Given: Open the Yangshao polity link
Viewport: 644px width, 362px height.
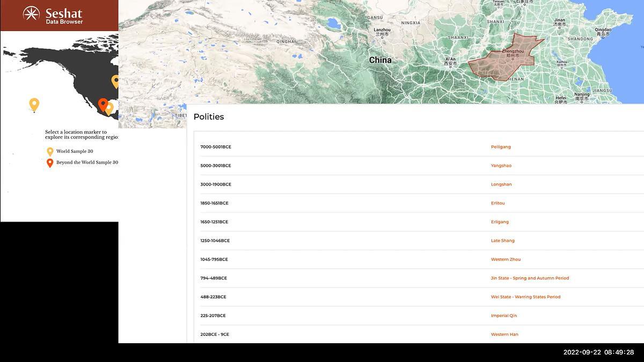Looking at the screenshot, I should tap(501, 166).
